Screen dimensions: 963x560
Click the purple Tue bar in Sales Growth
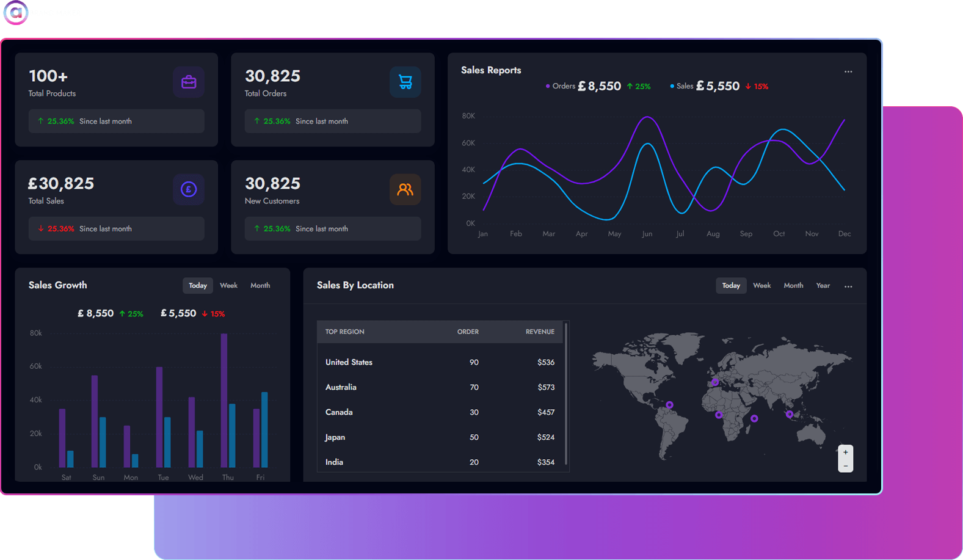coord(159,417)
